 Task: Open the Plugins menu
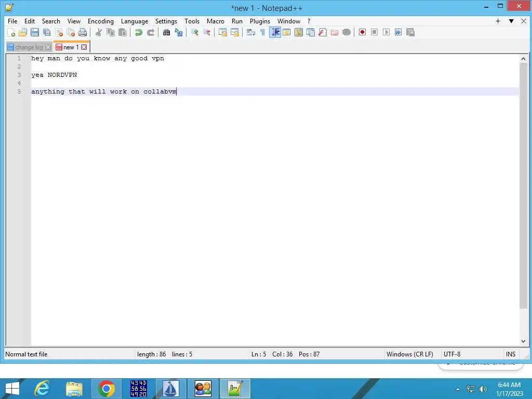[x=260, y=21]
